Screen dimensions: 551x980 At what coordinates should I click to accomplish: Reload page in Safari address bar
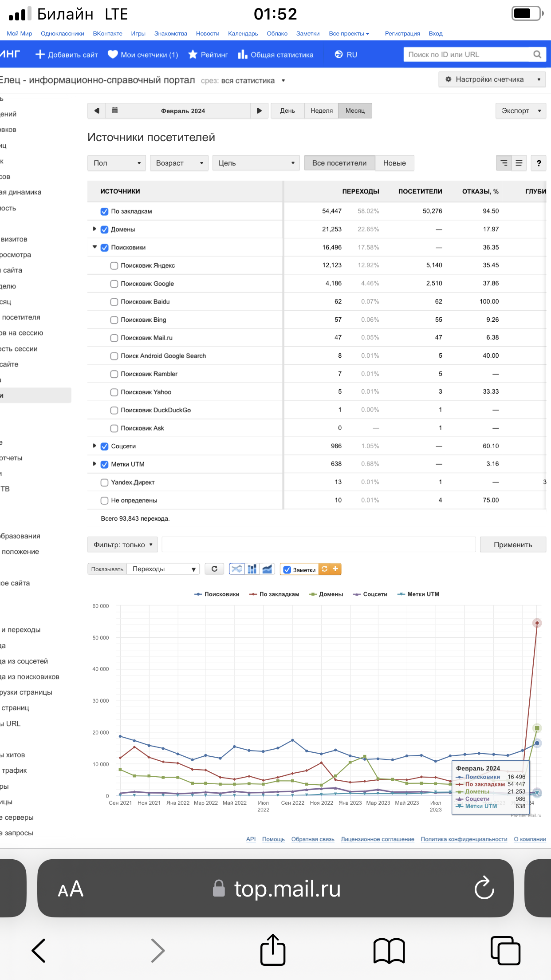484,888
